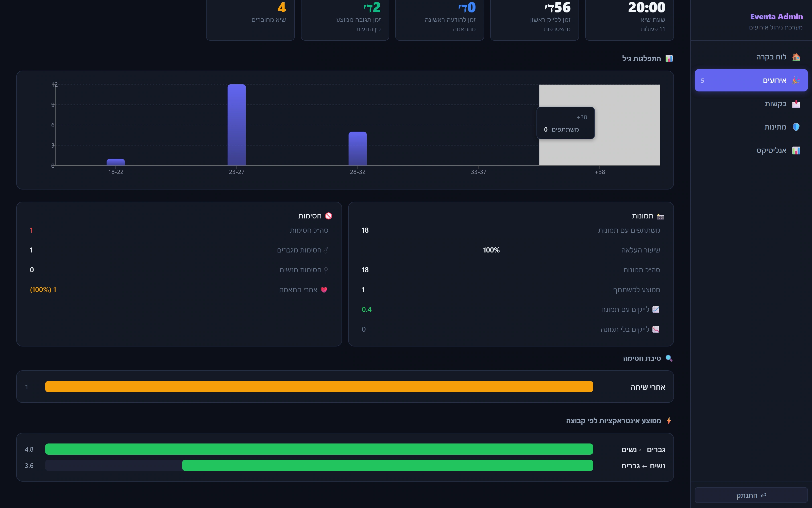The width and height of the screenshot is (812, 508).
Task: Click the prohibited icon beside חסימות
Action: coord(329,216)
